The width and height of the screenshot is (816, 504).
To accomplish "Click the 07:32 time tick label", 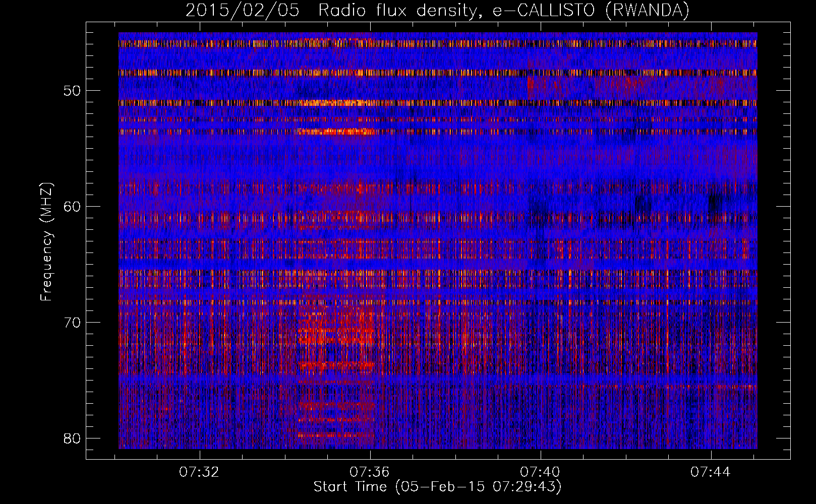I will click(x=200, y=472).
